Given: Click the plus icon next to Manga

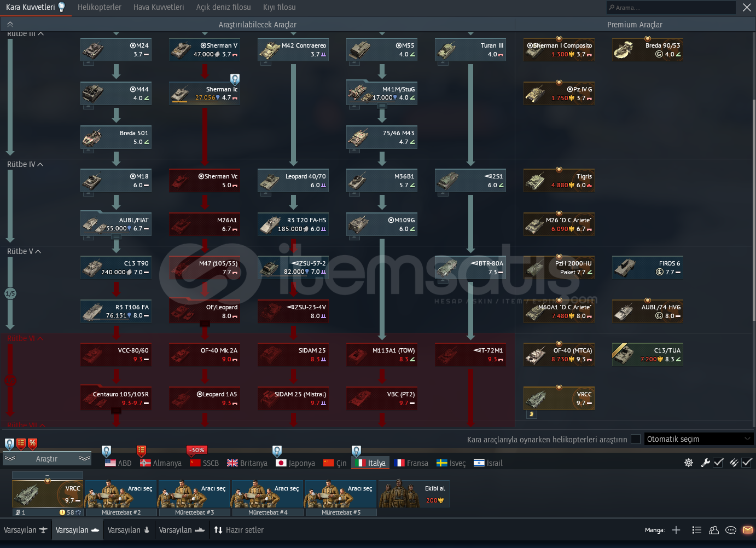Looking at the screenshot, I should pos(676,530).
